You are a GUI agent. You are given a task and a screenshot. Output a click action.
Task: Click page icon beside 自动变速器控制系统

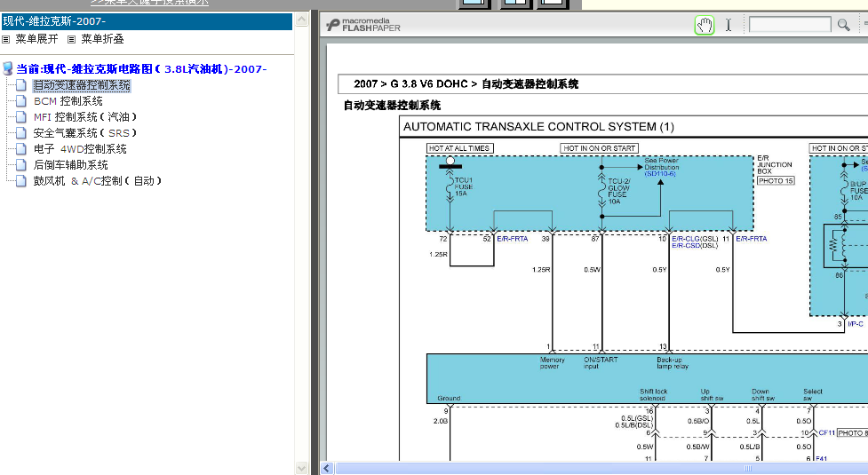coord(21,85)
